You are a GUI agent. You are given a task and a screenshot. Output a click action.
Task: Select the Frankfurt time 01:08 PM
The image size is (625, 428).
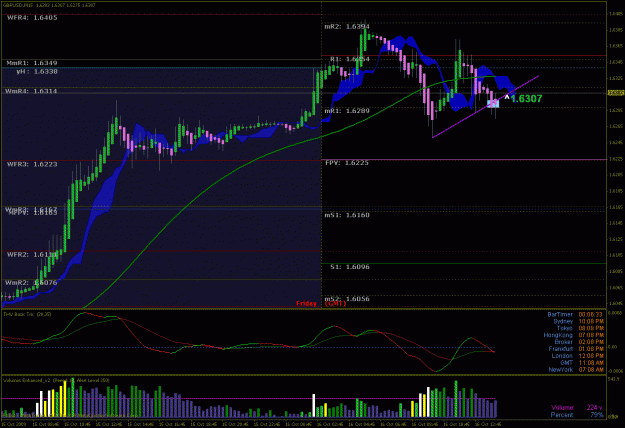pos(591,349)
